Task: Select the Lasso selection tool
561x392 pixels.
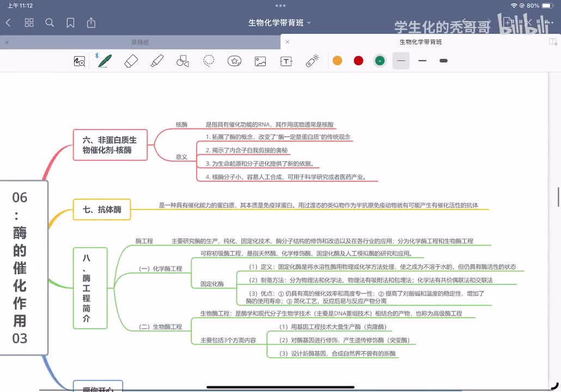Action: click(x=209, y=61)
